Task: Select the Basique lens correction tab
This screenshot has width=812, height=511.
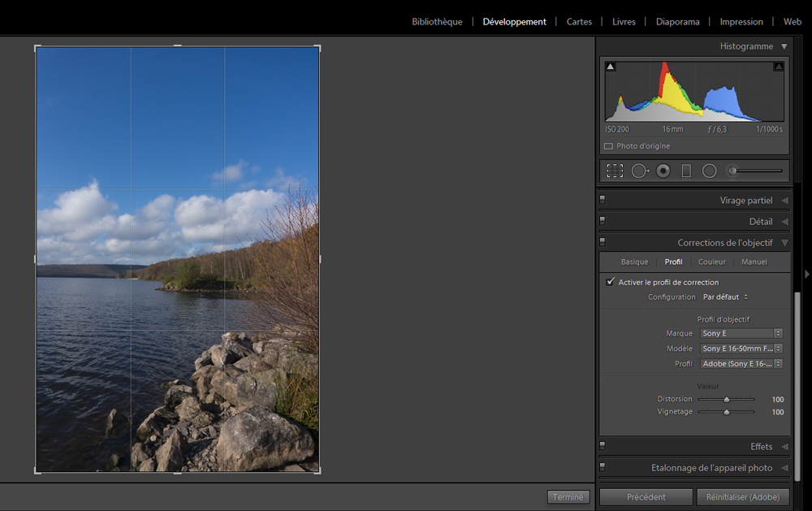Action: tap(634, 262)
